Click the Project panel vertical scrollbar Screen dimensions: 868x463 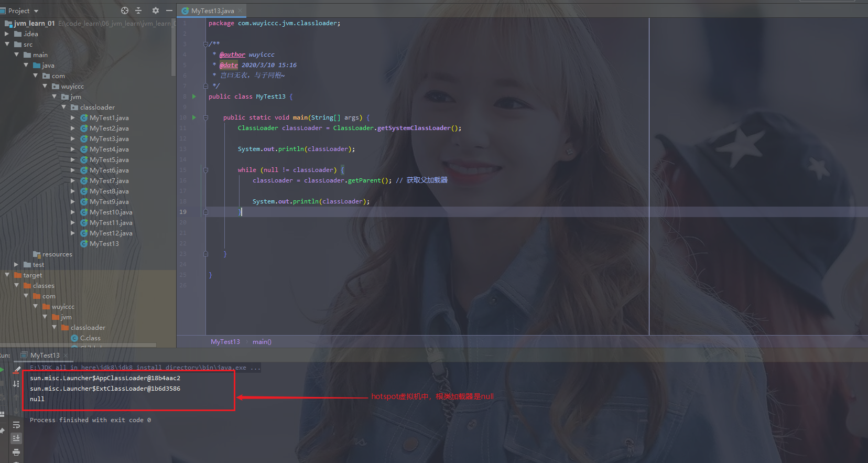[x=173, y=47]
